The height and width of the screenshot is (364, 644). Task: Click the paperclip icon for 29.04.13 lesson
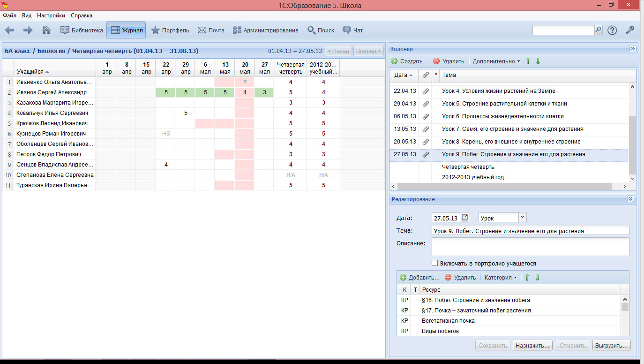tap(426, 104)
